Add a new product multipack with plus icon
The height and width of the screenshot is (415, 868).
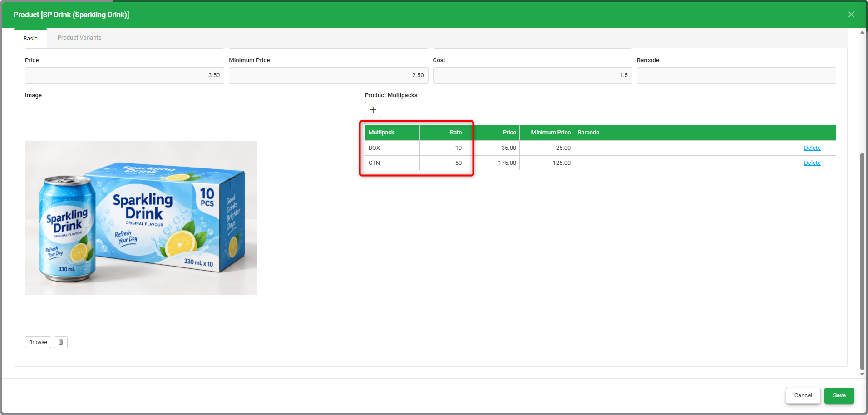coord(373,110)
